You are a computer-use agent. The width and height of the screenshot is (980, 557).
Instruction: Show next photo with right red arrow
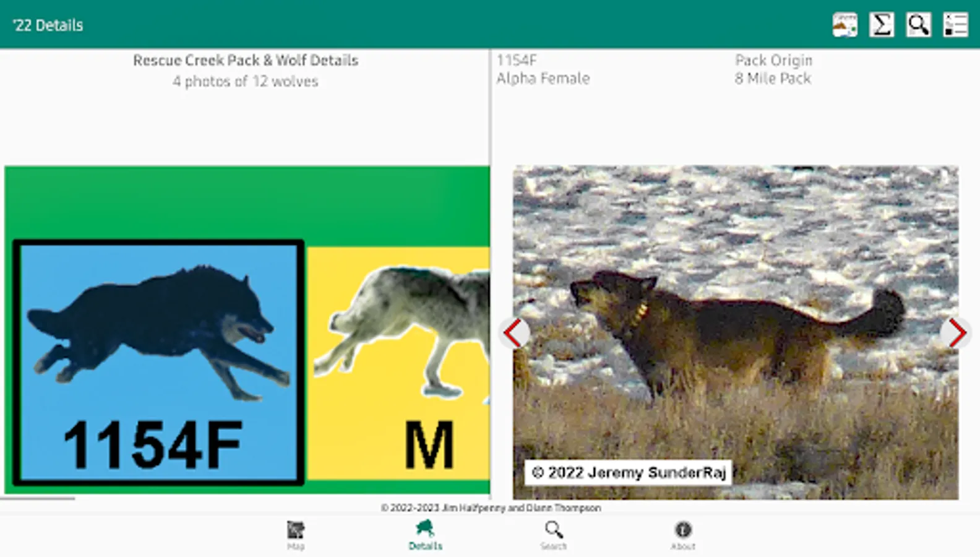pyautogui.click(x=956, y=333)
